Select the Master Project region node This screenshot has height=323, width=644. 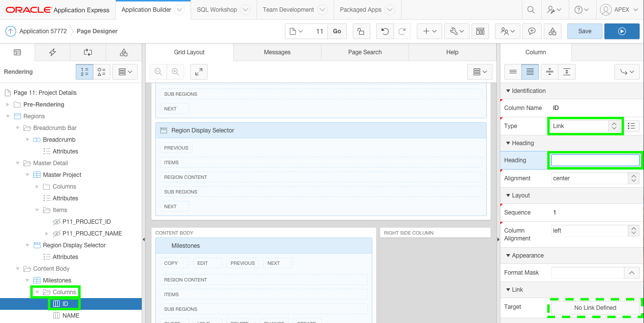tap(62, 175)
